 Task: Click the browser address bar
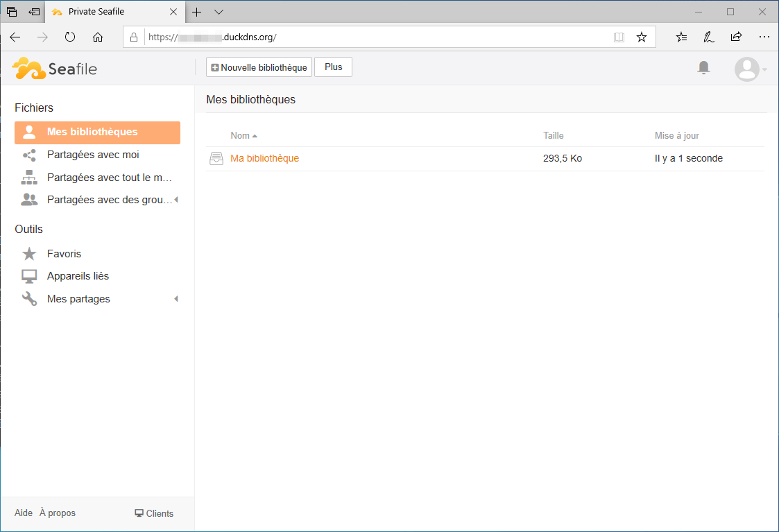click(377, 37)
